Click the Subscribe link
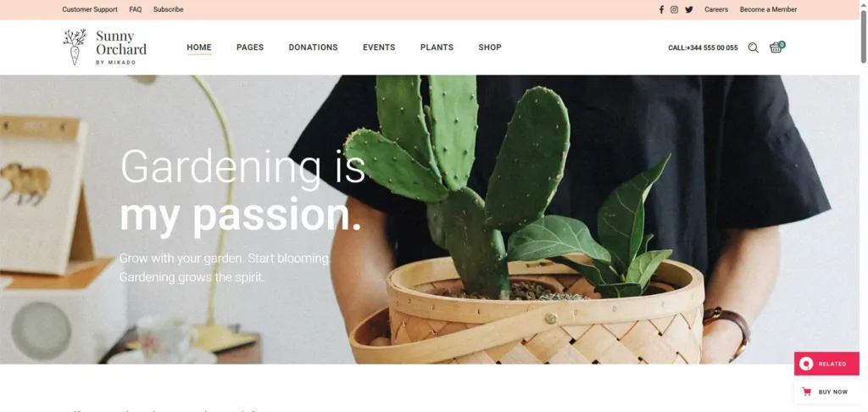 coord(169,9)
